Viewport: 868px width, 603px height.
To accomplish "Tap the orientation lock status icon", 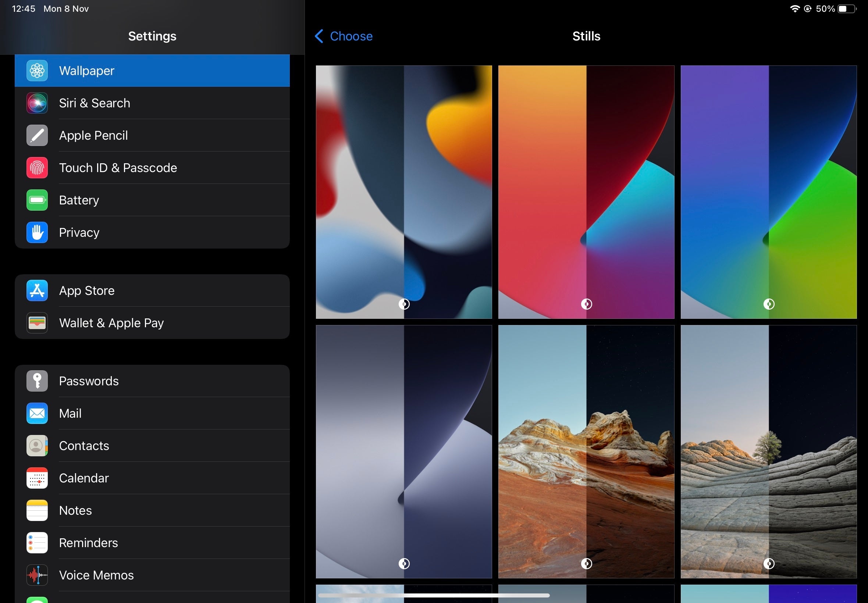I will 808,9.
